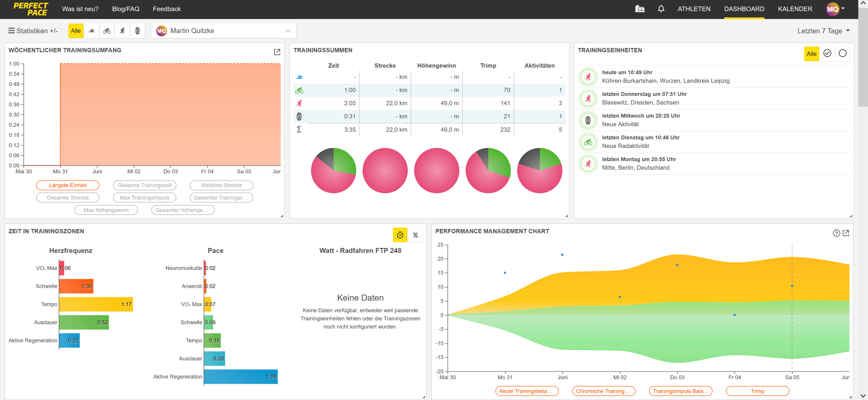Click the page vertical scrollbar
This screenshot has width=868, height=400.
[863, 57]
